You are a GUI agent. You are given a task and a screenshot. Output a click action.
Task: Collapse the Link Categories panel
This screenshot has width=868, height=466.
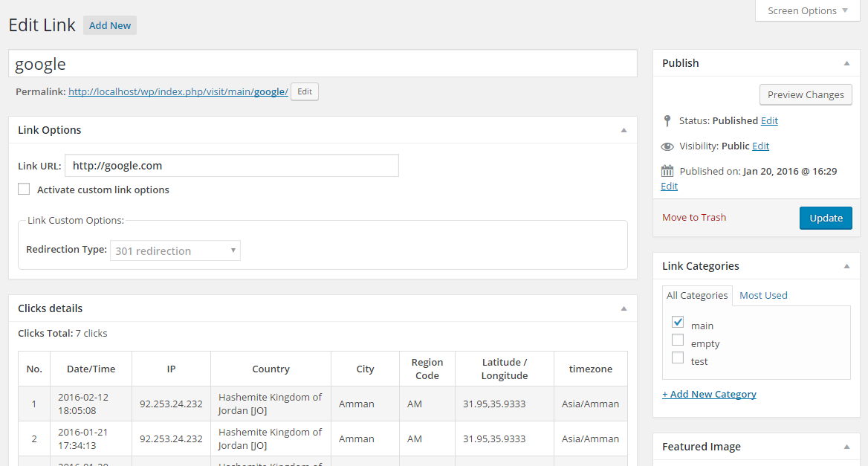tap(846, 266)
